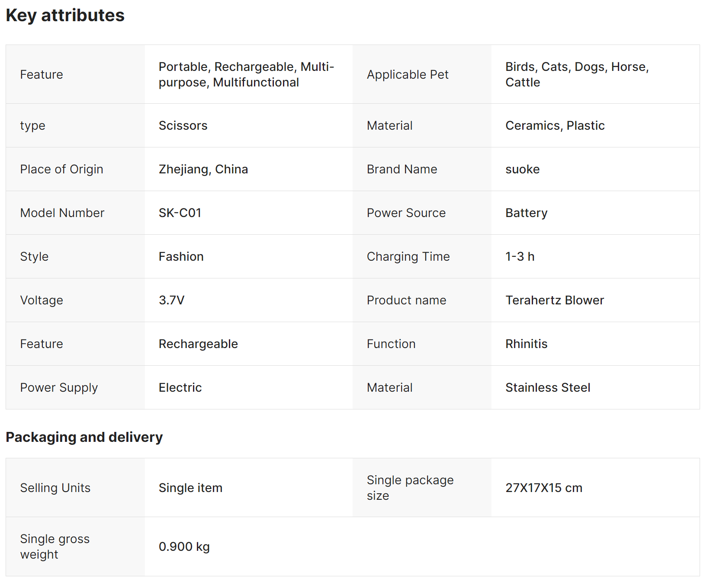Screen dimensions: 726x588
Task: Click the Fashion style value
Action: [x=181, y=256]
